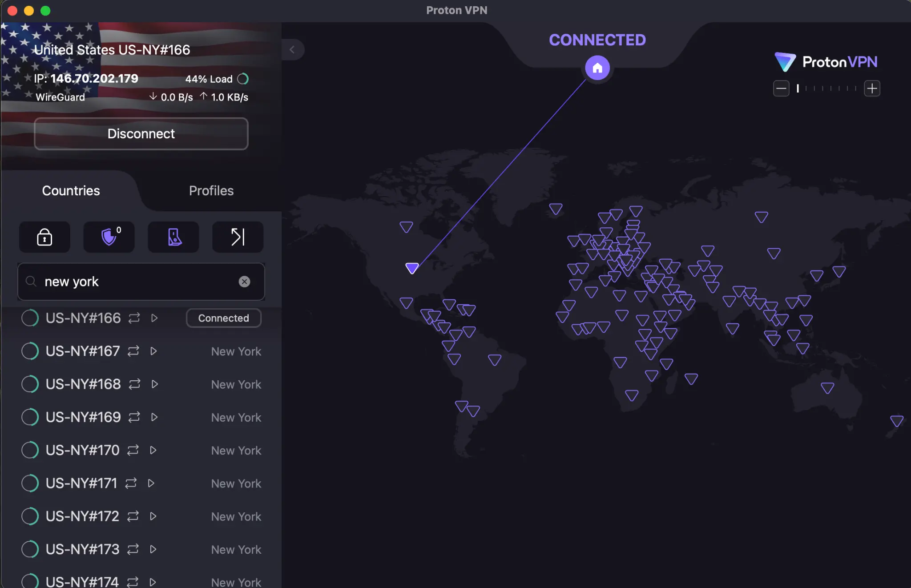Select the US-NY#172 server radio circle
Viewport: 911px width, 588px height.
pyautogui.click(x=30, y=516)
